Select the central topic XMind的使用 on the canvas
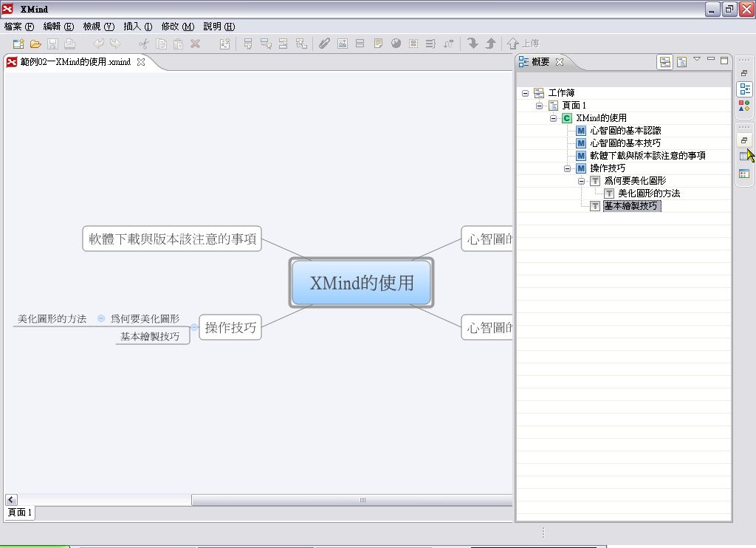 tap(362, 283)
